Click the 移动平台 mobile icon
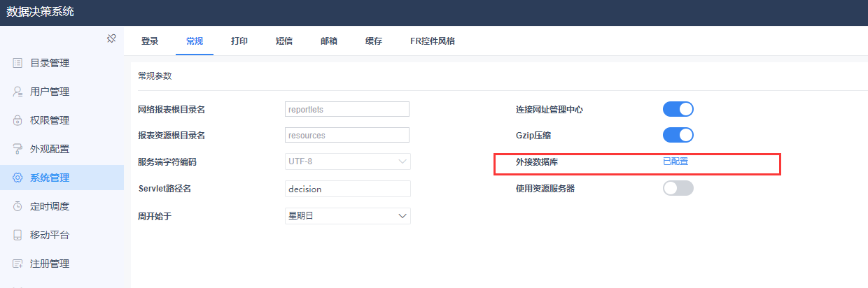The width and height of the screenshot is (868, 288). [x=17, y=235]
